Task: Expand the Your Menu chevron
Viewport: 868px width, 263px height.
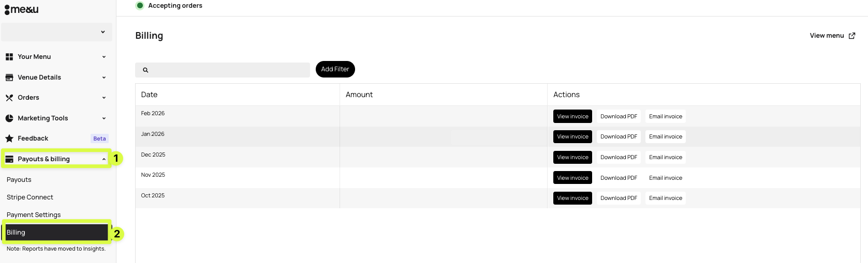Action: pos(104,57)
